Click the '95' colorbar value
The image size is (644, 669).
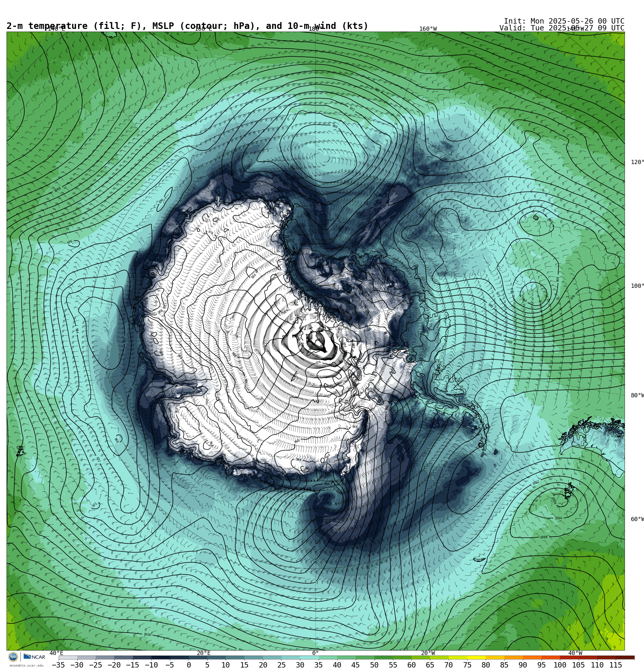[541, 665]
